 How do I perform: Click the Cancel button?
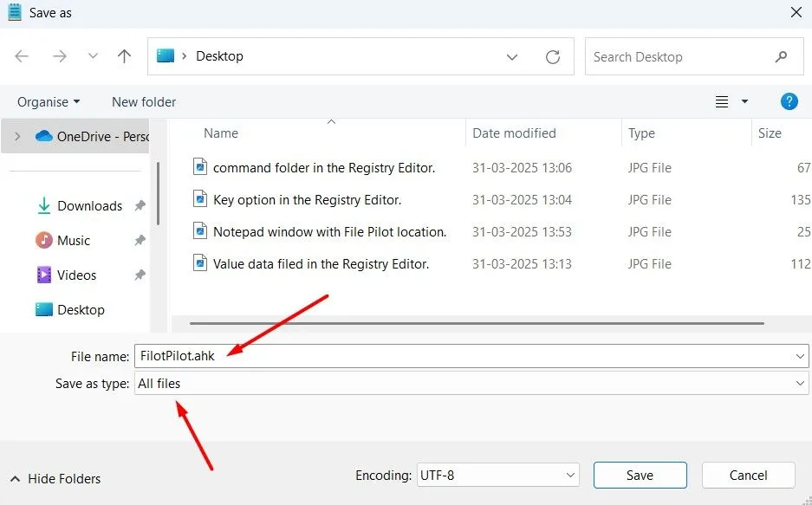pyautogui.click(x=748, y=475)
